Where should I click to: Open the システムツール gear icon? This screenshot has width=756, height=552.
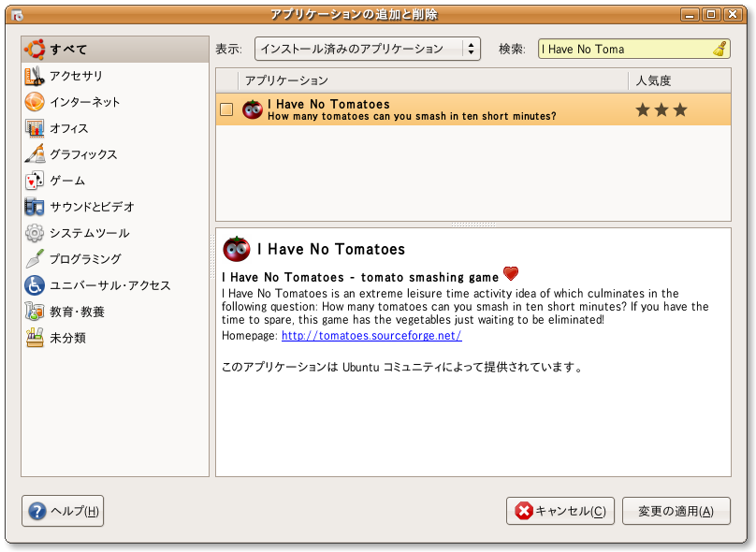(35, 233)
